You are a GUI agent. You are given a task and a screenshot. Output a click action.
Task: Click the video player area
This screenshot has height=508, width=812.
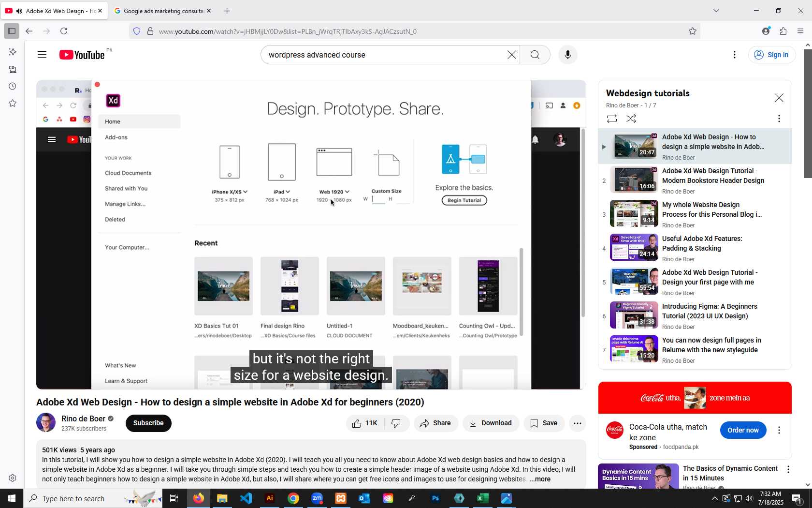pyautogui.click(x=311, y=235)
